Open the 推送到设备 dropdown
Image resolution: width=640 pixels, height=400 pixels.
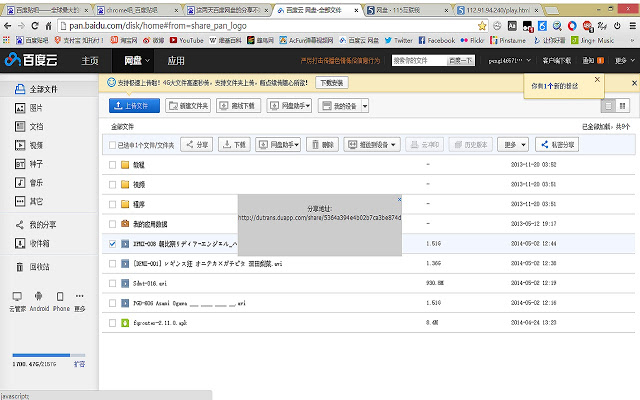click(x=372, y=144)
